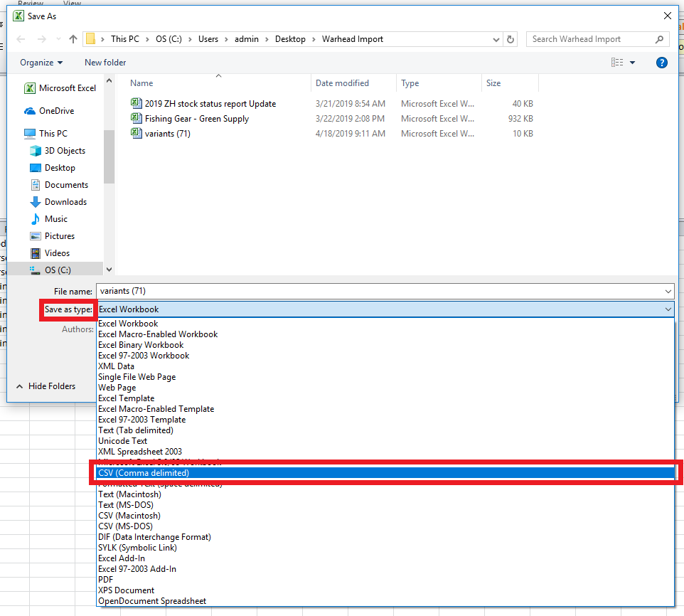Click 'Users' breadcrumb in address bar
The height and width of the screenshot is (616, 684).
tap(208, 39)
